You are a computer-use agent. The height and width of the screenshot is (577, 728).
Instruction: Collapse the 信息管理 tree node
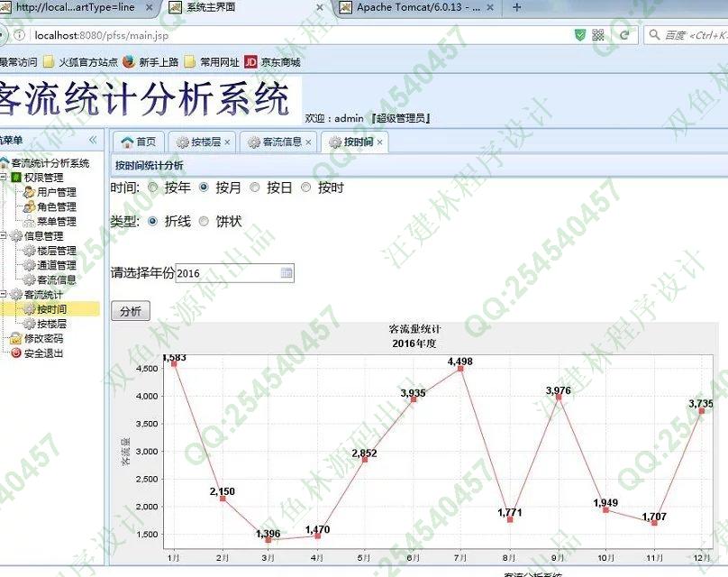[x=4, y=236]
